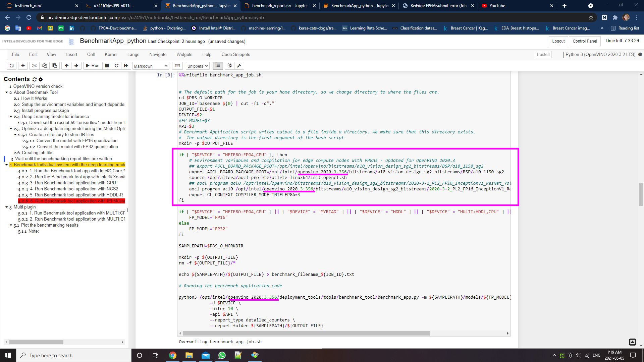Run the selected cell
Viewport: 644px width, 362px height.
coord(93,66)
